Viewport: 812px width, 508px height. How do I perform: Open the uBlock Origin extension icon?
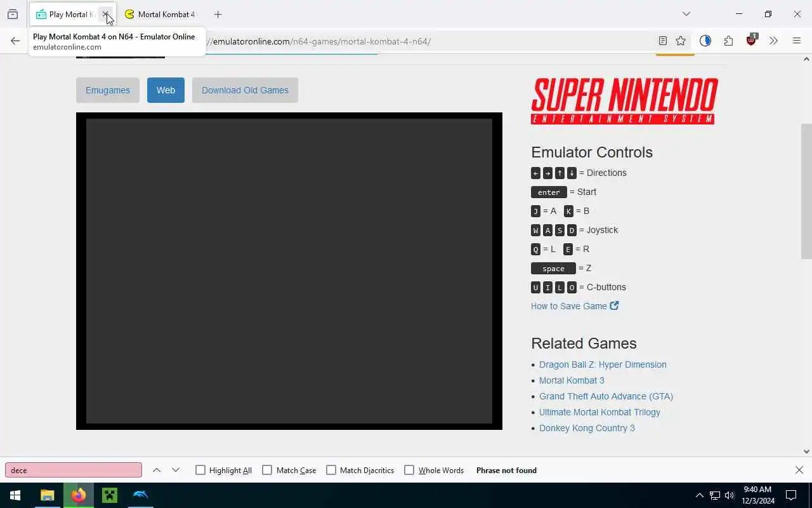pos(752,41)
